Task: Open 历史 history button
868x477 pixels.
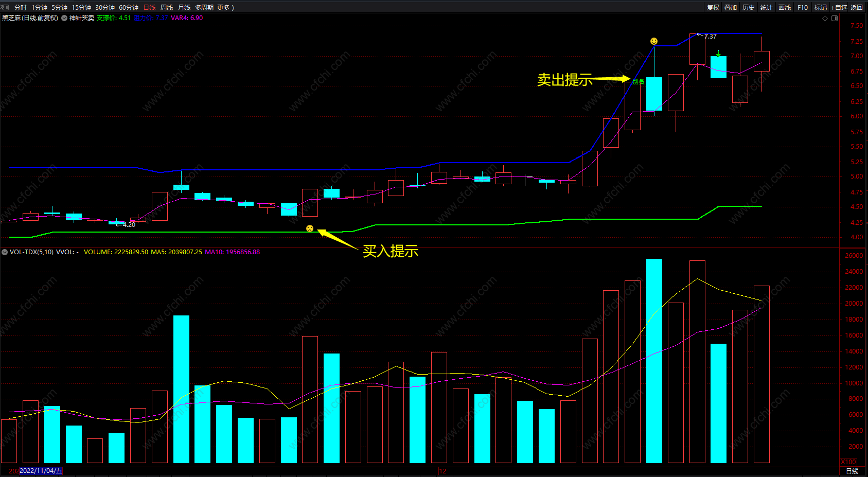Action: coord(749,8)
